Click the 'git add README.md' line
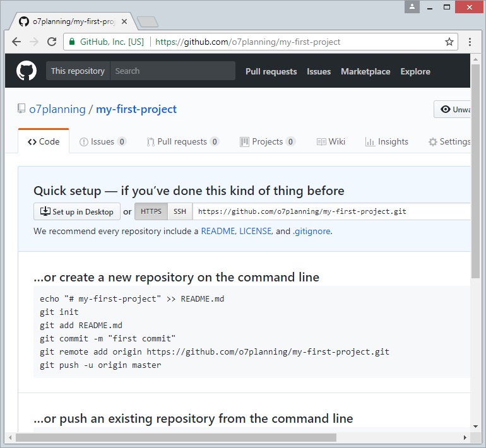The width and height of the screenshot is (486, 448). pyautogui.click(x=81, y=326)
